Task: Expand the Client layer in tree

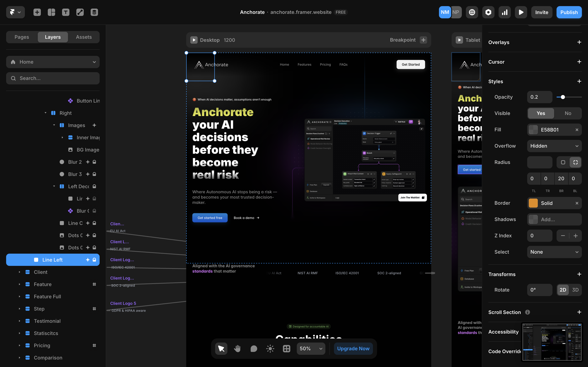Action: click(x=19, y=272)
